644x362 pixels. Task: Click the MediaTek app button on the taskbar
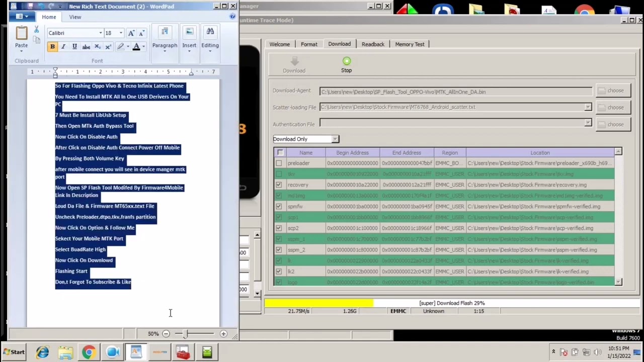click(x=160, y=352)
